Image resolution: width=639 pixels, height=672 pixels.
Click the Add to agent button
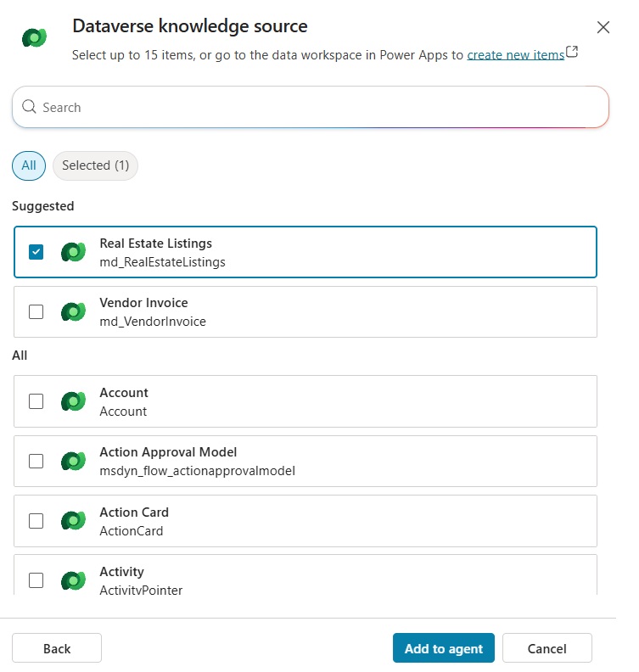point(444,648)
